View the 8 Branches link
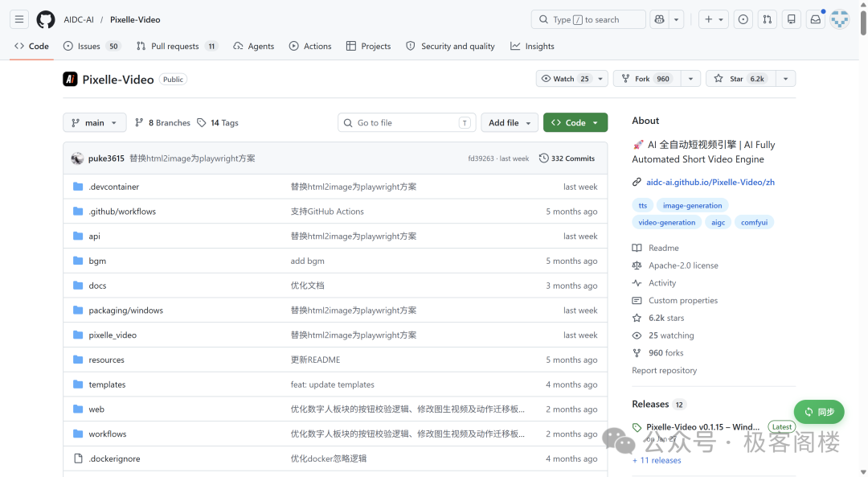The image size is (868, 477). (x=162, y=122)
